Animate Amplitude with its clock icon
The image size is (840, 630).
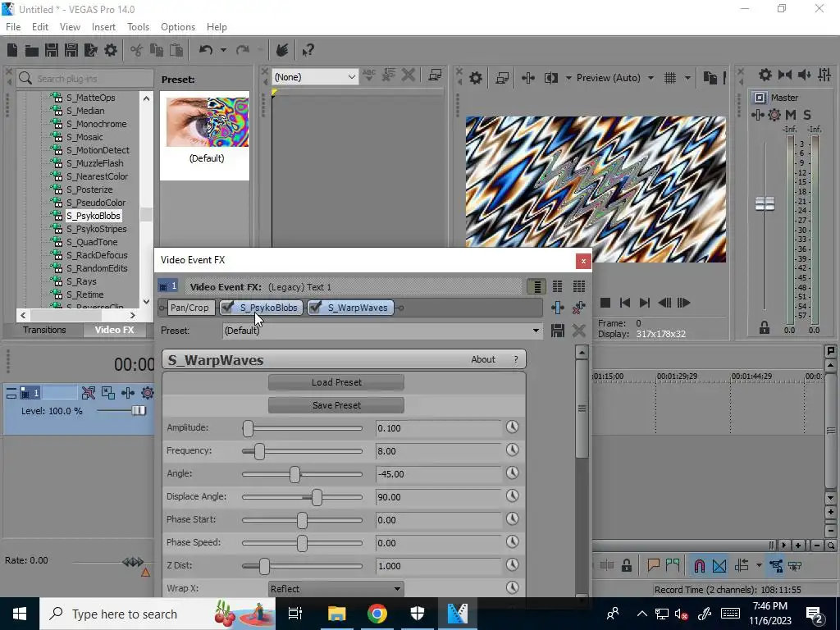coord(512,427)
